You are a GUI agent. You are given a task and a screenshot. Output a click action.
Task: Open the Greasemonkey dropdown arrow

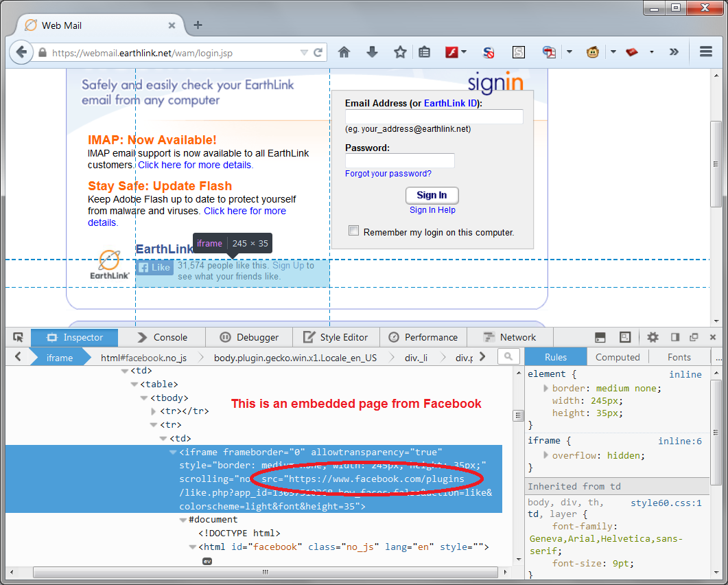coord(613,52)
